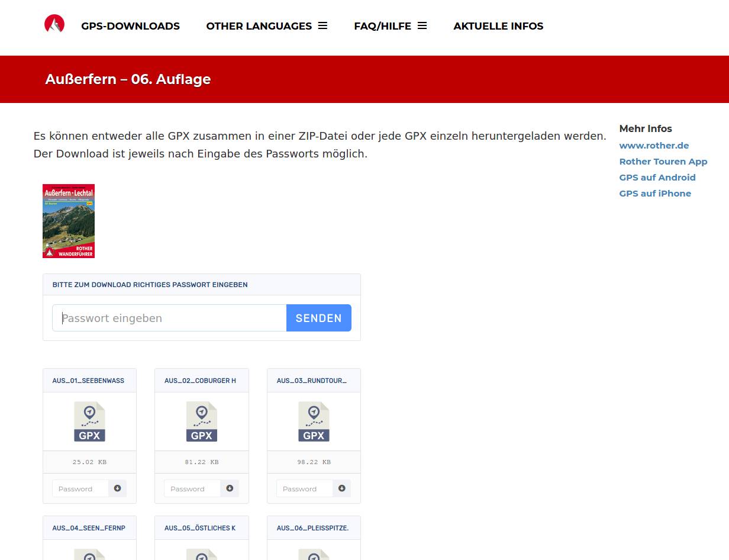This screenshot has width=729, height=560.
Task: Visit the www.rother.de link
Action: tap(654, 145)
